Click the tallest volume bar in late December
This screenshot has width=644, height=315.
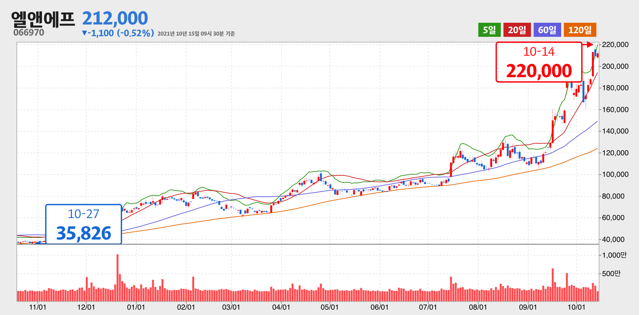(x=117, y=278)
